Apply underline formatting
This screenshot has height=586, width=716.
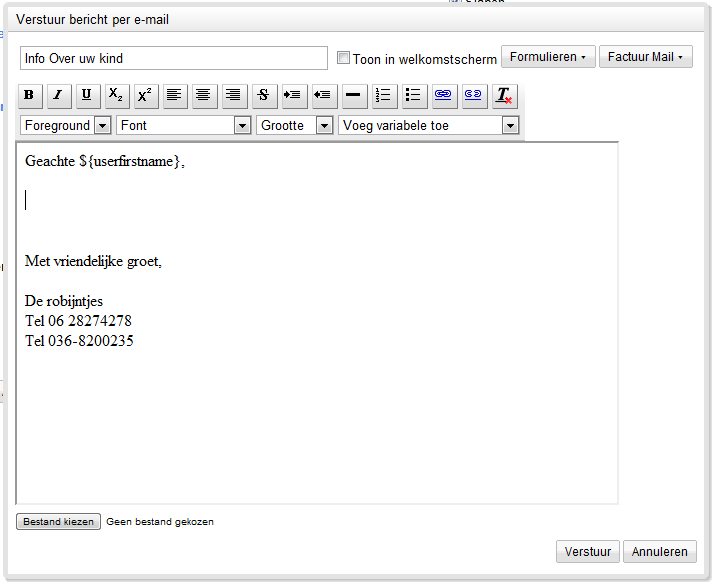(87, 96)
